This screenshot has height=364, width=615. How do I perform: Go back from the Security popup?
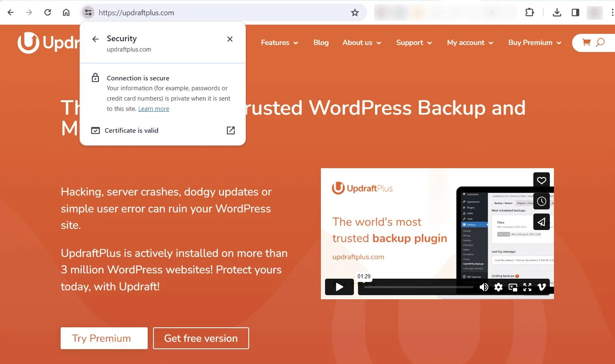pyautogui.click(x=95, y=39)
